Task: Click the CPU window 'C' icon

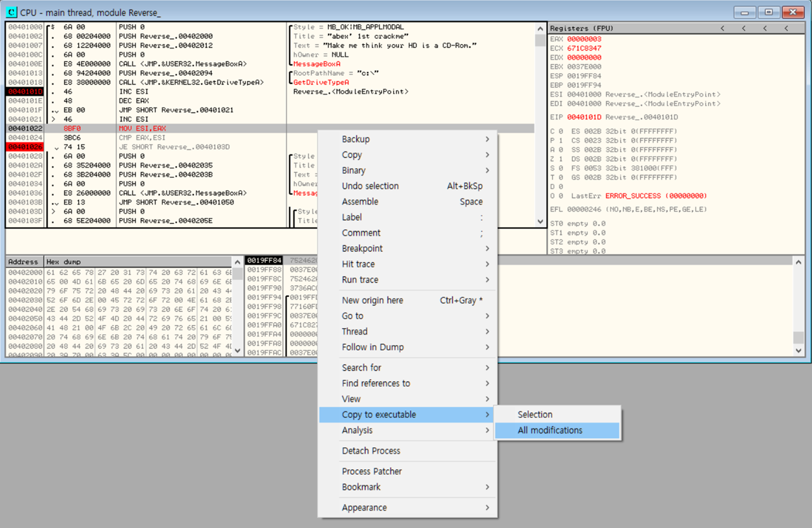Action: [12, 12]
